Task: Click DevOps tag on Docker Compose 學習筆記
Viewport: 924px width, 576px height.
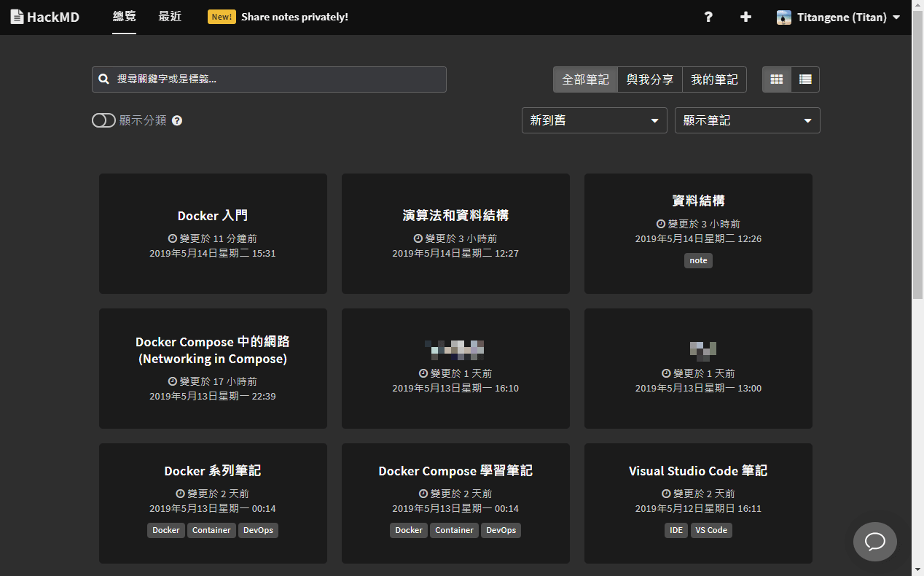Action: pos(501,530)
